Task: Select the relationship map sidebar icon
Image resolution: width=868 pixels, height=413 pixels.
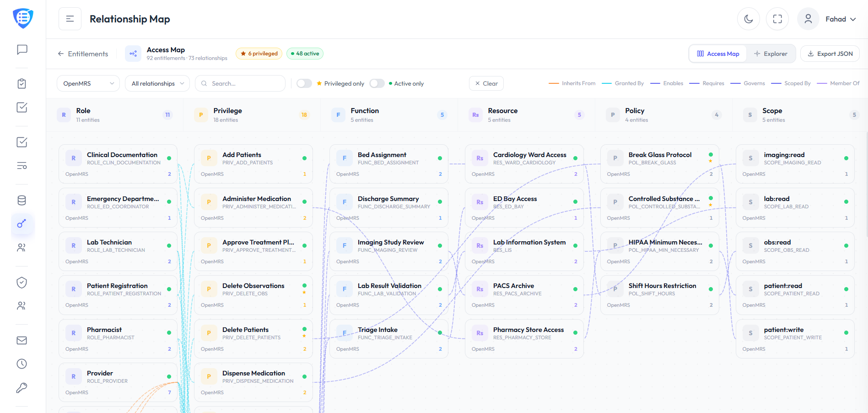Action: (22, 224)
